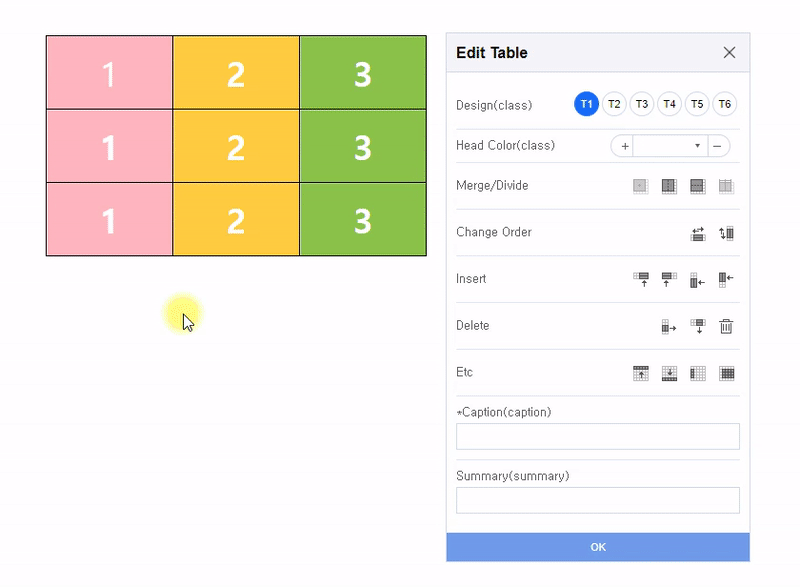Open the Head Color dropdown
Screen dimensions: 800x587
[x=670, y=146]
